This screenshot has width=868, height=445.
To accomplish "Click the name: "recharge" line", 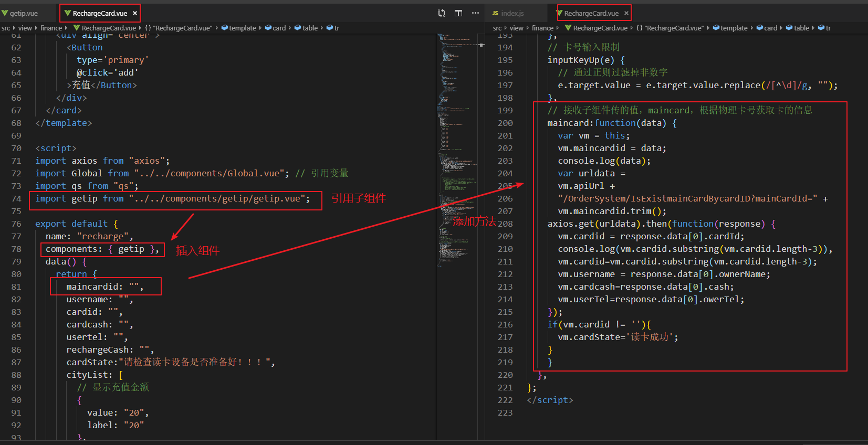I will coord(89,236).
